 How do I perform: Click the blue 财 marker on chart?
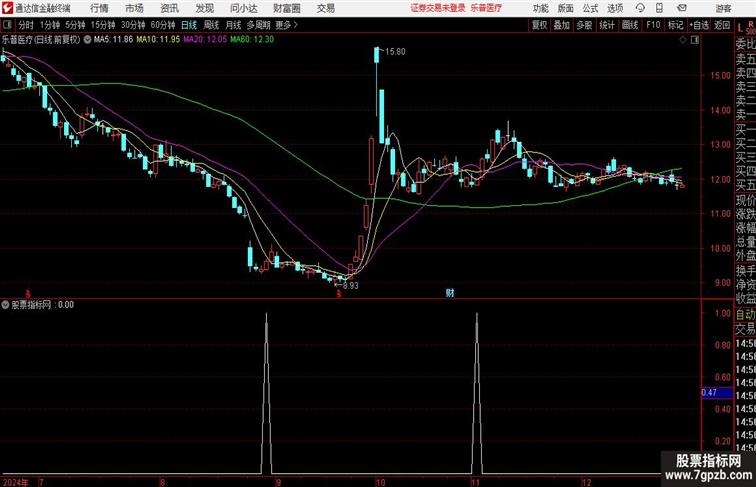point(450,293)
